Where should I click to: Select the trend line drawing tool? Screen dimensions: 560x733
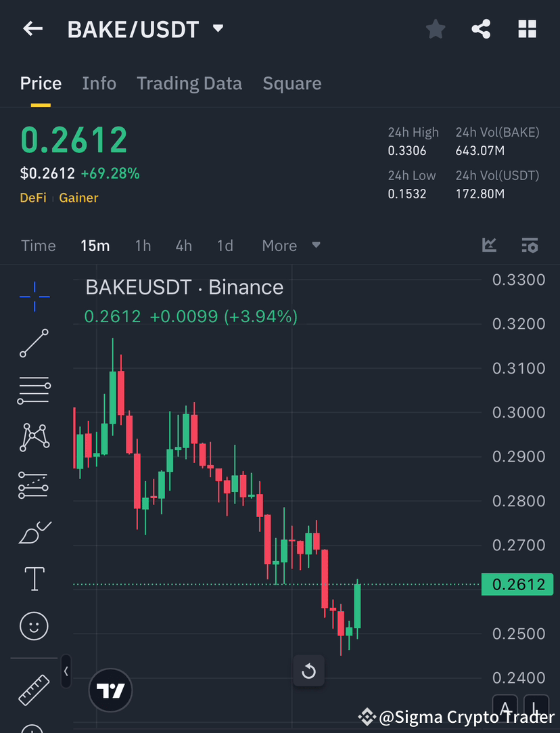point(34,344)
